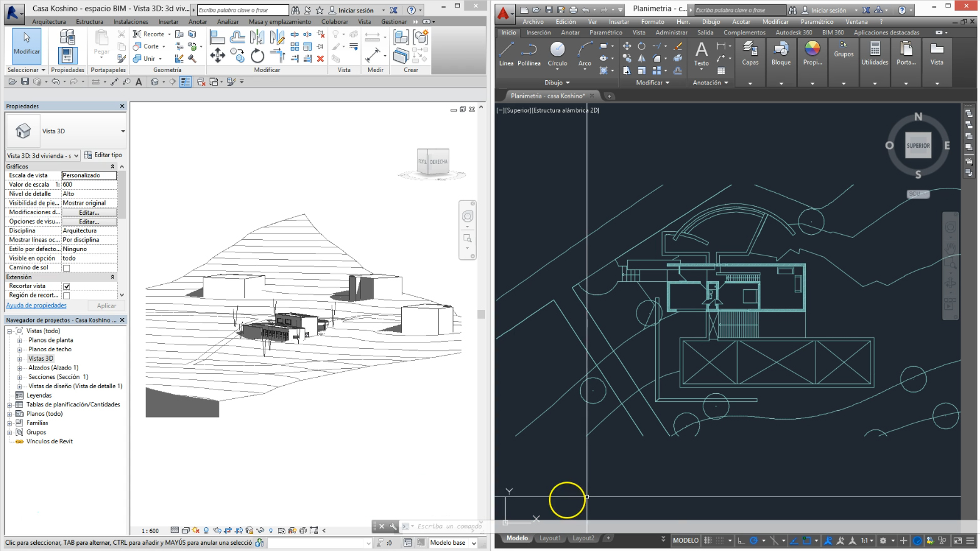
Task: Select the Polilínea tool
Action: coord(529,53)
